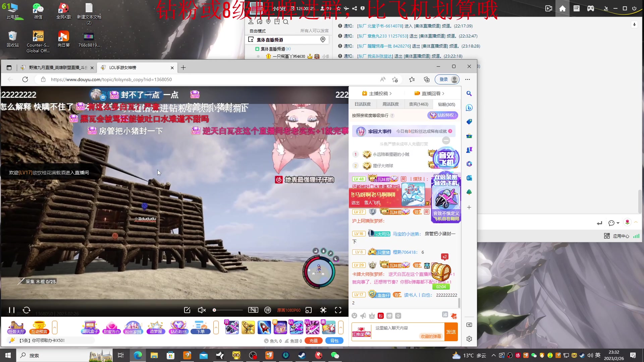
Task: Toggle the 梗 meme icon in chat toolbar
Action: pyautogui.click(x=390, y=315)
